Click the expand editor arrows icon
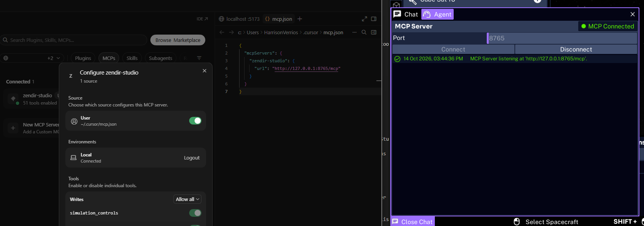This screenshot has height=226, width=644. [x=364, y=19]
